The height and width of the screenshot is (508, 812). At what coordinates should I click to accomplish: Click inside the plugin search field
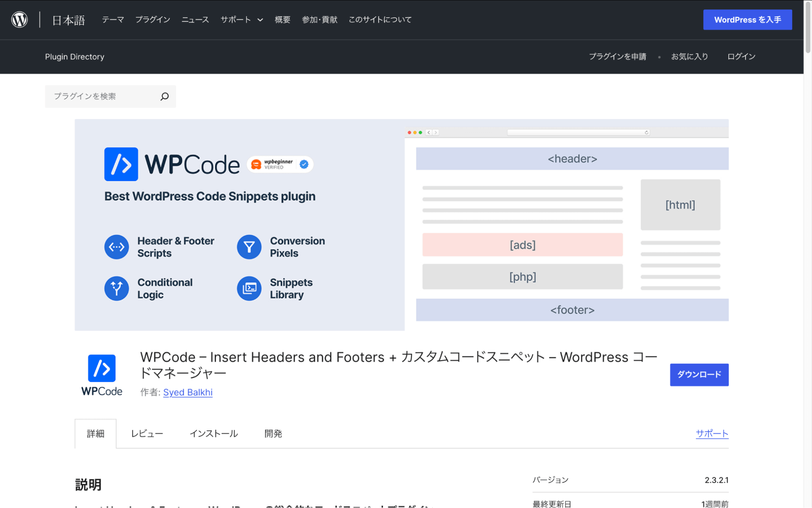coord(102,96)
